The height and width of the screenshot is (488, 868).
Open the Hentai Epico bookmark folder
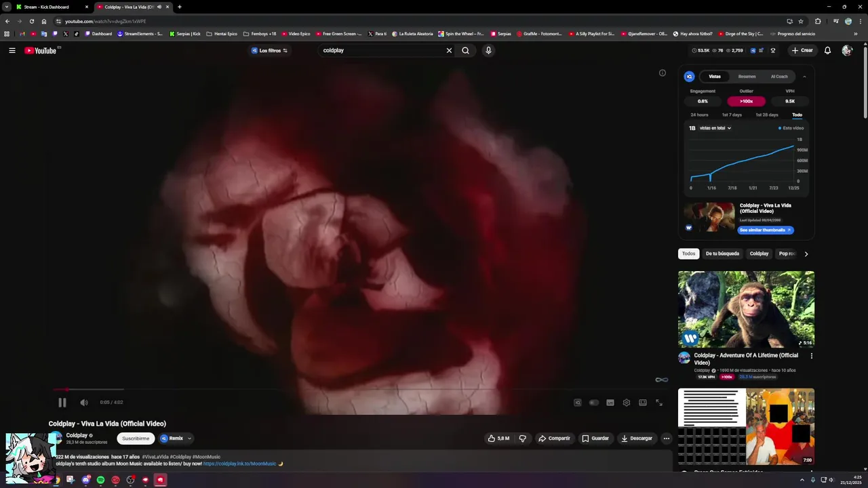(222, 33)
